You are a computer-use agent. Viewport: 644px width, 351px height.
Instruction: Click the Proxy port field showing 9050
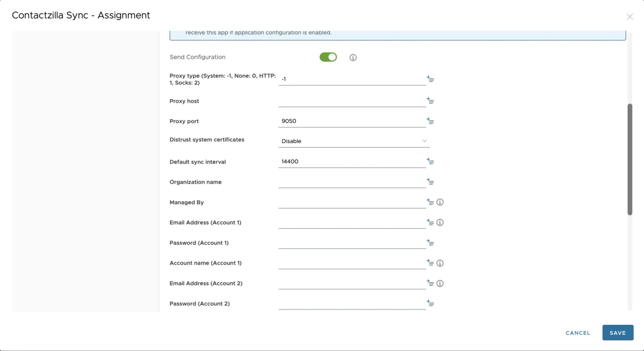(352, 121)
